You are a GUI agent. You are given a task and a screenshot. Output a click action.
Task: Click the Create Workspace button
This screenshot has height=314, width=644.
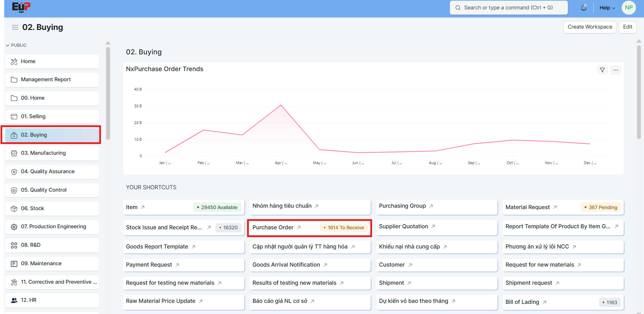click(x=590, y=27)
